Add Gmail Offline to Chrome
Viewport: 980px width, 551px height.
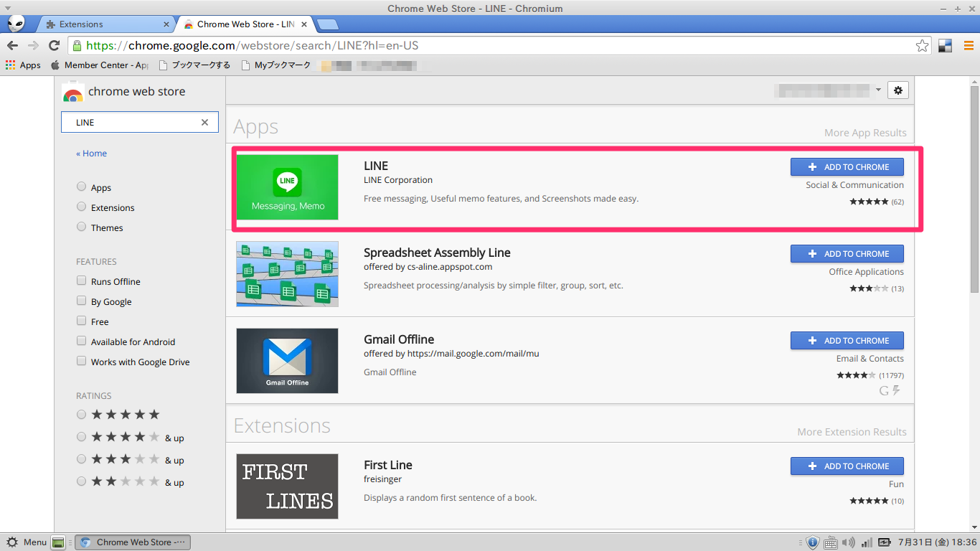tap(847, 341)
